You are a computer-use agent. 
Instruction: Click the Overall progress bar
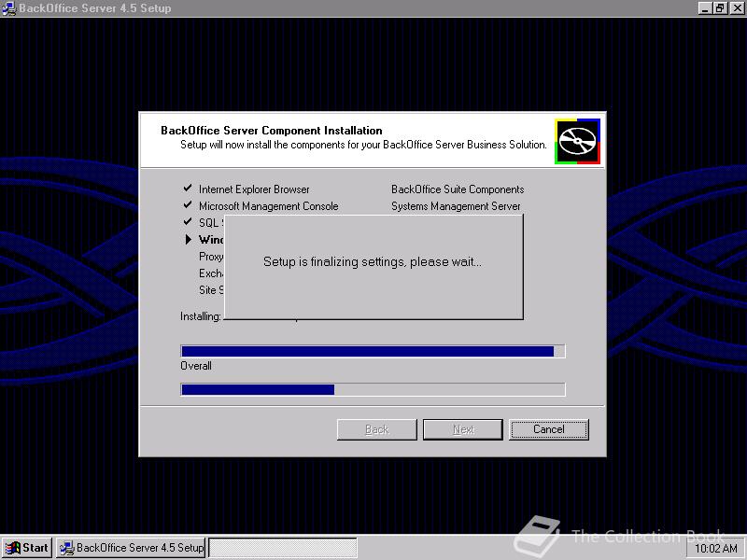(373, 389)
